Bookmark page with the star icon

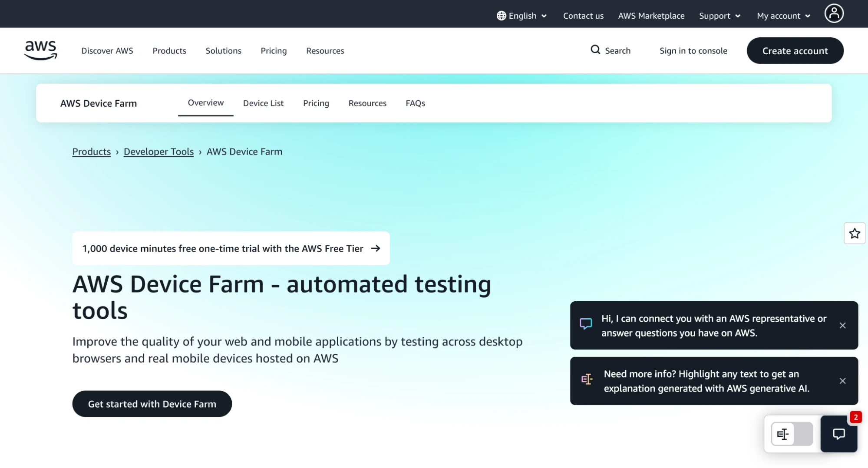pyautogui.click(x=854, y=234)
